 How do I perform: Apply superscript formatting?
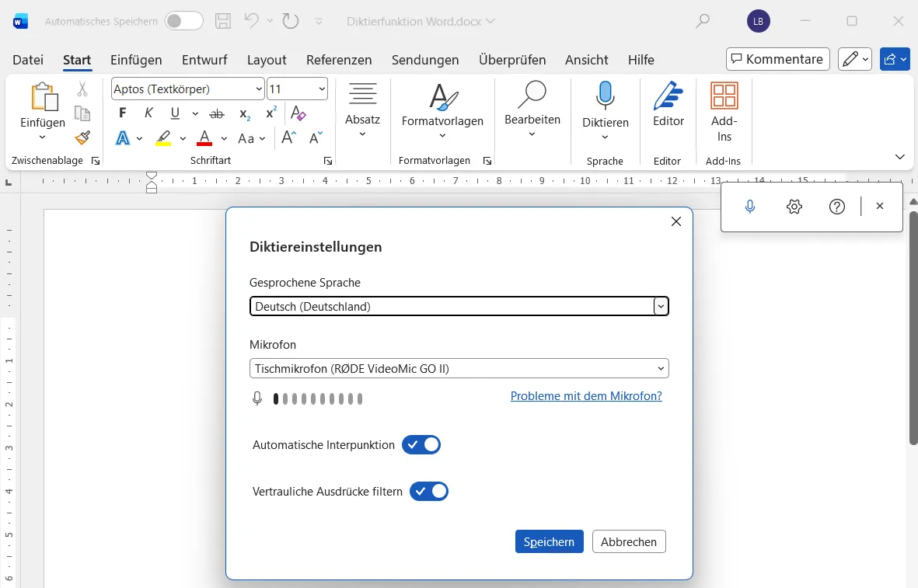(271, 113)
